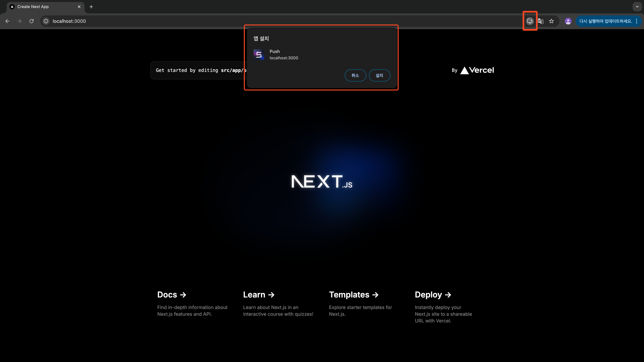Click the Vercel logo link
Viewport: 644px width, 362px height.
pyautogui.click(x=477, y=70)
